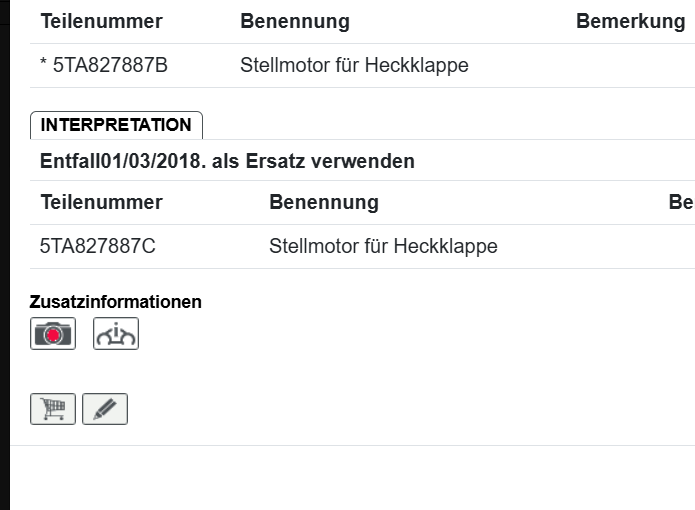Click Stellmotor für Heckklappe in first row
The height and width of the screenshot is (510, 695).
354,66
